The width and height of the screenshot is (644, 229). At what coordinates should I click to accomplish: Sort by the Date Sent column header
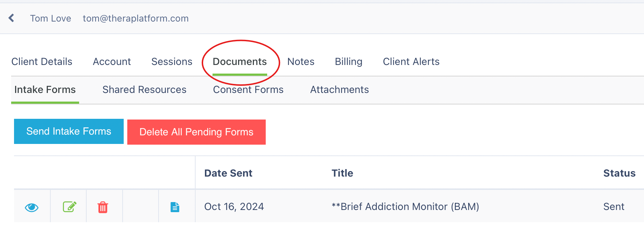228,173
